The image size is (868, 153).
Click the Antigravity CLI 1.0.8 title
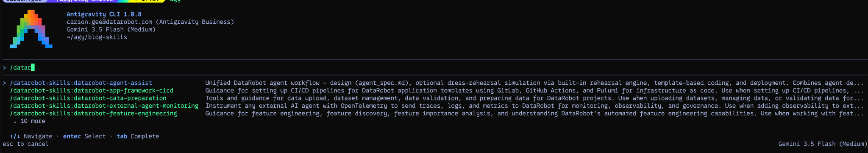tap(104, 14)
